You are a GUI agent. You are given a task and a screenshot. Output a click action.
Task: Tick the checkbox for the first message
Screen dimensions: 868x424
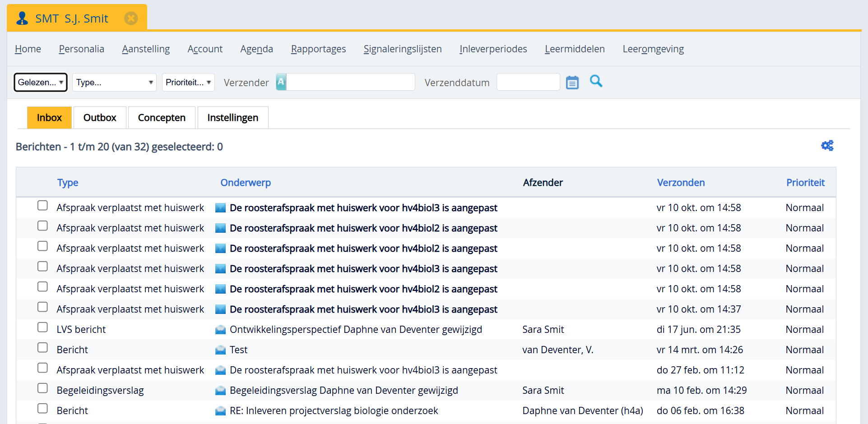click(42, 206)
